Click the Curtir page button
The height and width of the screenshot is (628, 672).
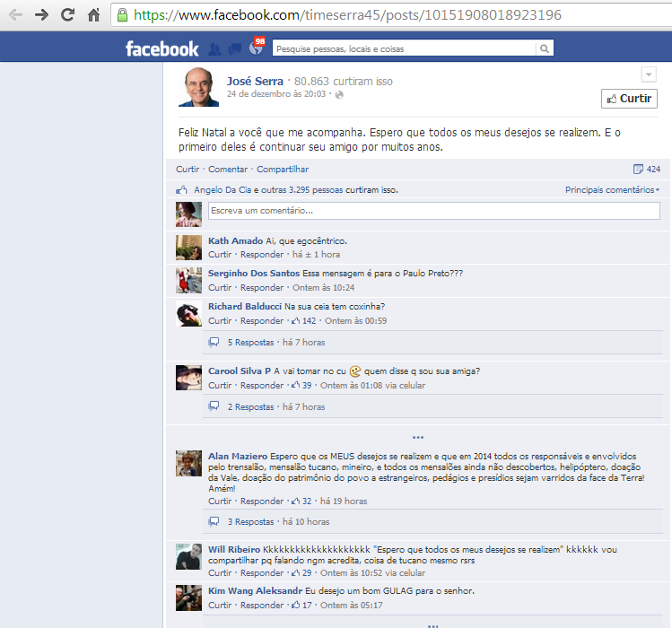[629, 99]
